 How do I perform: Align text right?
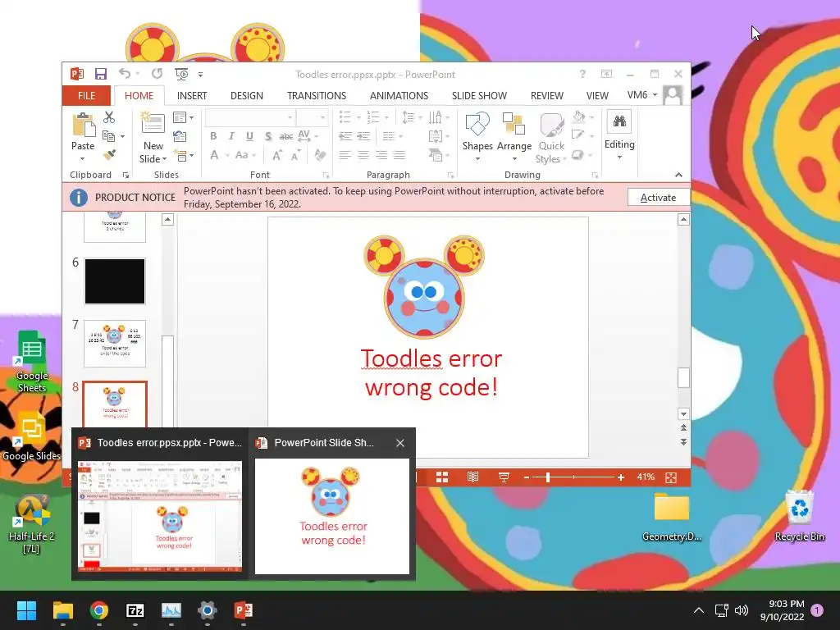(x=381, y=155)
